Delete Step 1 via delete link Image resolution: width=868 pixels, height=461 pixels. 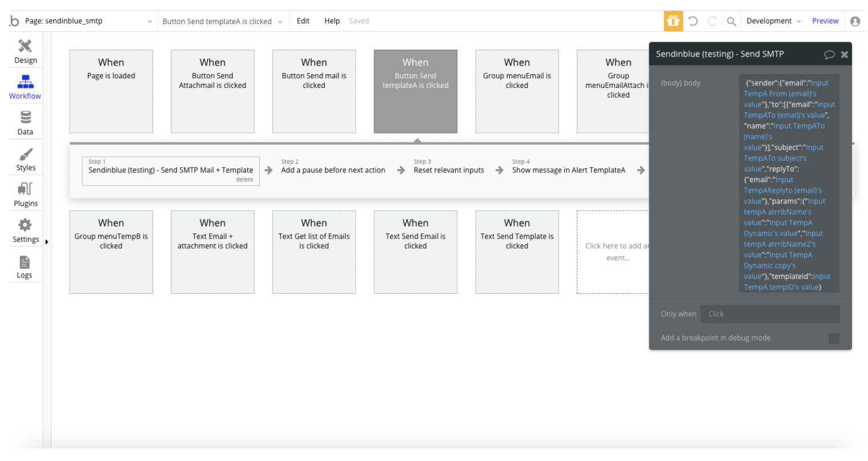(x=244, y=180)
